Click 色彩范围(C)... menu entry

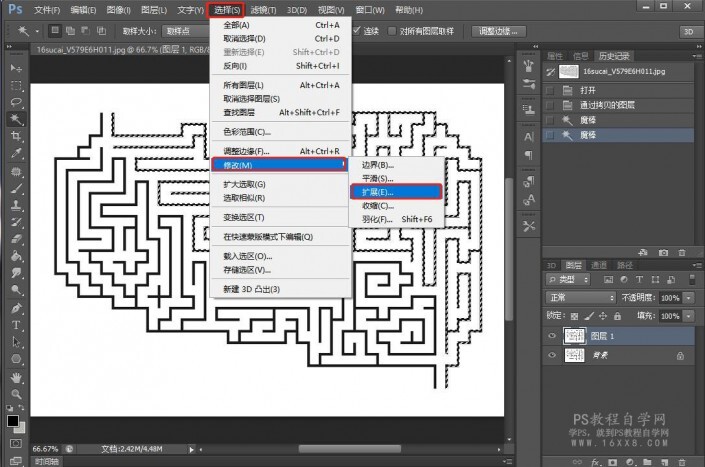246,131
